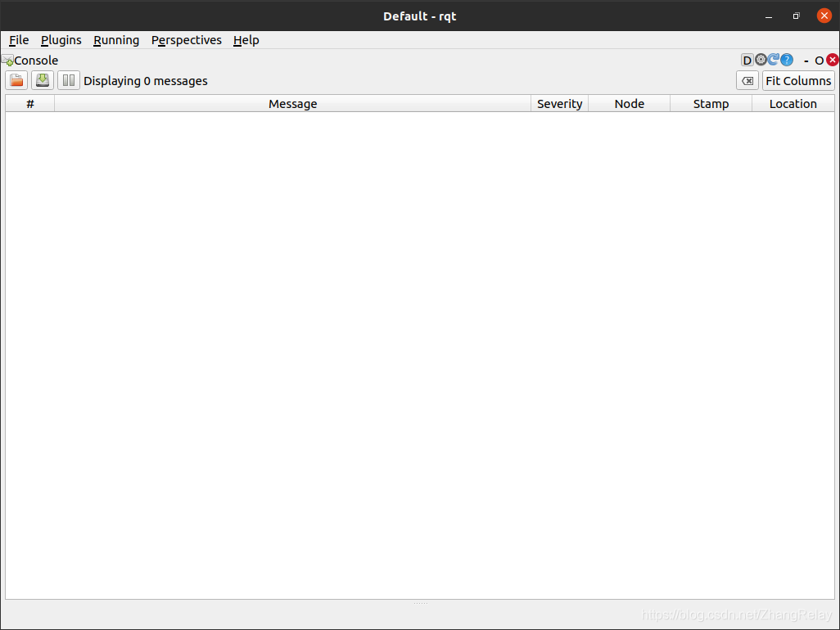The image size is (840, 630).
Task: Click the Stamp column header
Action: [711, 104]
